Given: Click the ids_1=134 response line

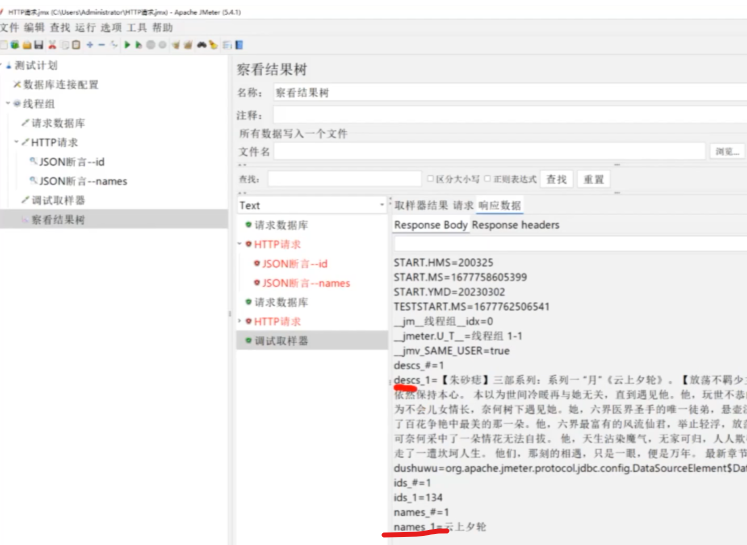Looking at the screenshot, I should tap(418, 497).
